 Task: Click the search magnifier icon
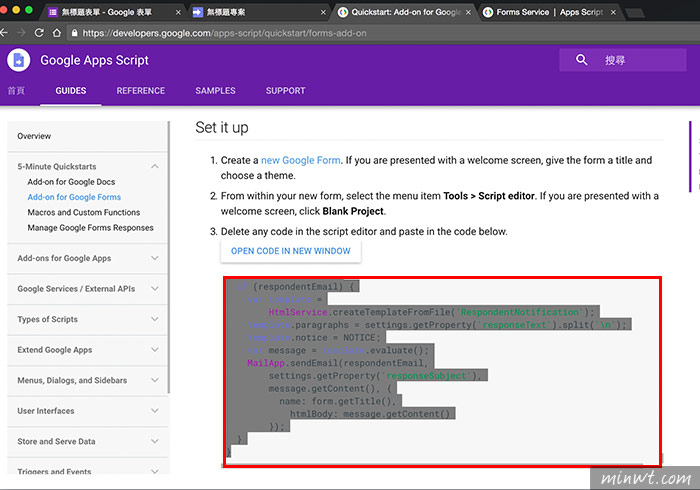581,60
